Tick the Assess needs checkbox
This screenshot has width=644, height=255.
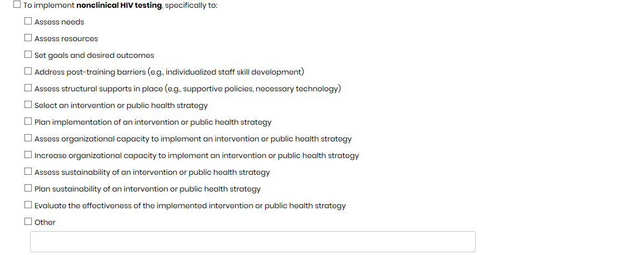[x=28, y=22]
